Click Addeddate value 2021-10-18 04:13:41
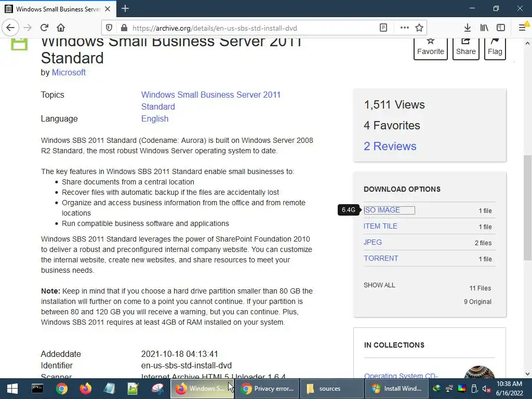Image resolution: width=532 pixels, height=399 pixels. 179,354
